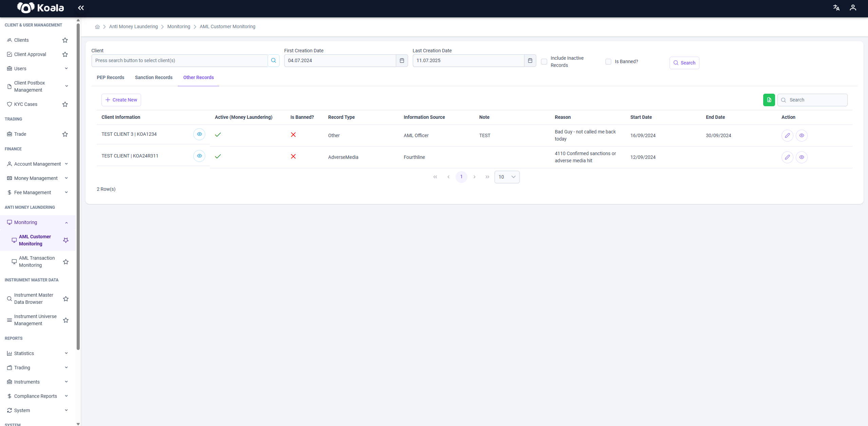Switch to the Sanction Records tab
868x426 pixels.
pos(154,77)
